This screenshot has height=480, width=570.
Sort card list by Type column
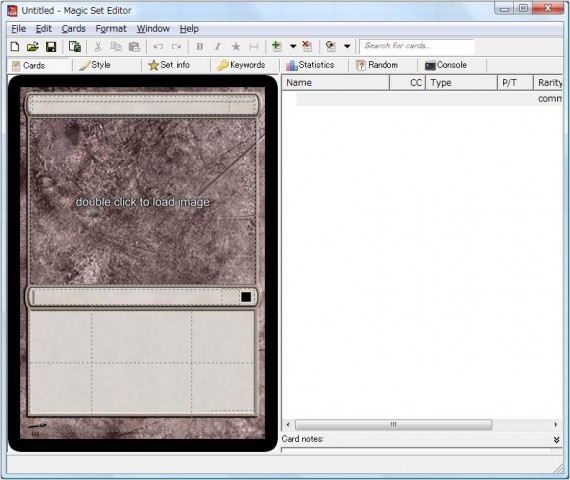pyautogui.click(x=461, y=83)
